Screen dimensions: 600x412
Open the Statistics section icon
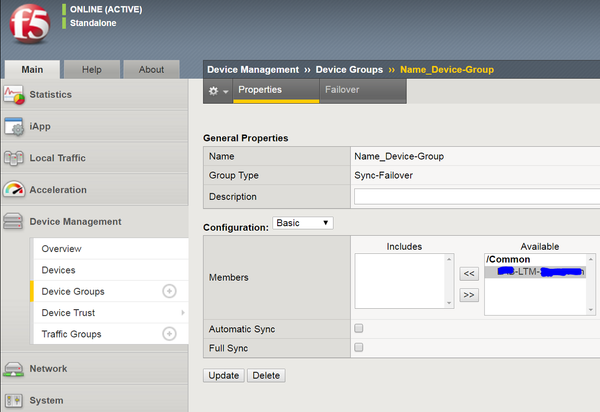click(x=15, y=95)
